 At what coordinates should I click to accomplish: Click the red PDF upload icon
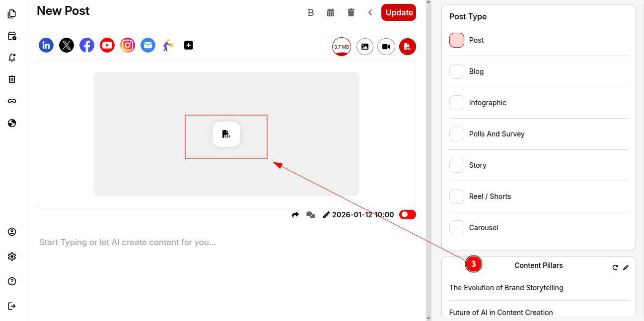click(408, 47)
